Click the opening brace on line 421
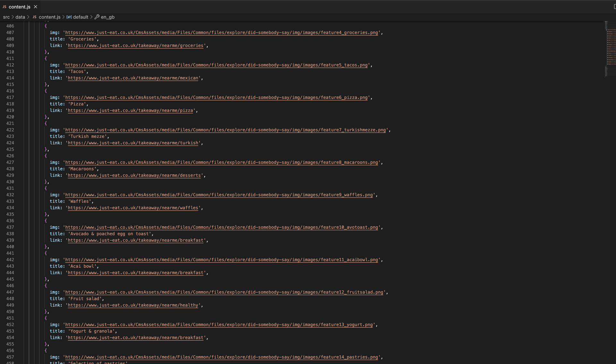The image size is (616, 364). coord(46,123)
